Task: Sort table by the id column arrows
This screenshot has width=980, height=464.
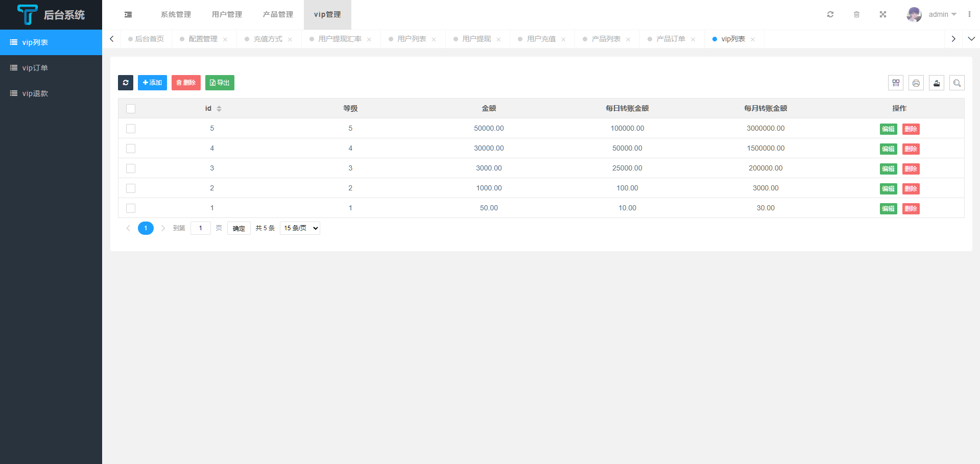Action: click(x=219, y=109)
